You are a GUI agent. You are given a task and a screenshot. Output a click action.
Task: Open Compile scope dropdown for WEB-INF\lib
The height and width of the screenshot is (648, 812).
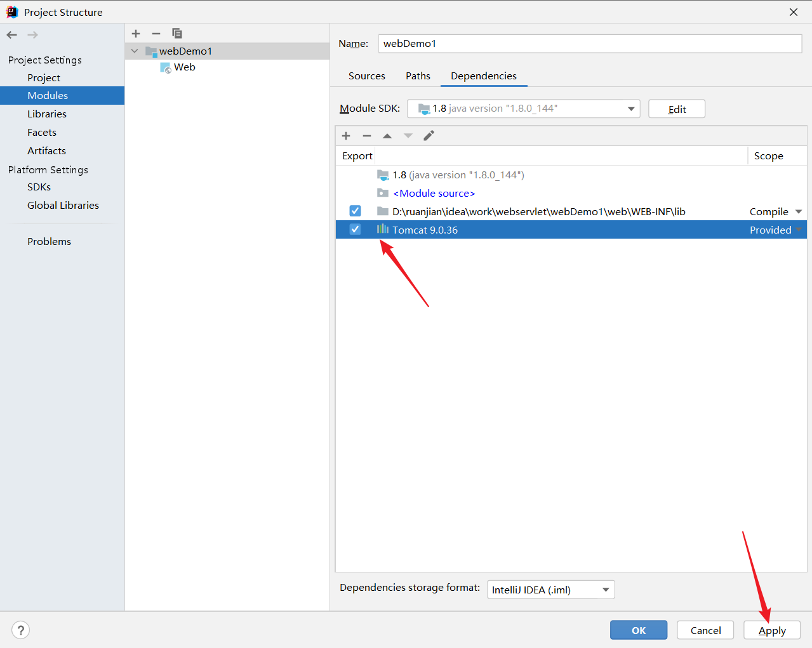coord(799,211)
